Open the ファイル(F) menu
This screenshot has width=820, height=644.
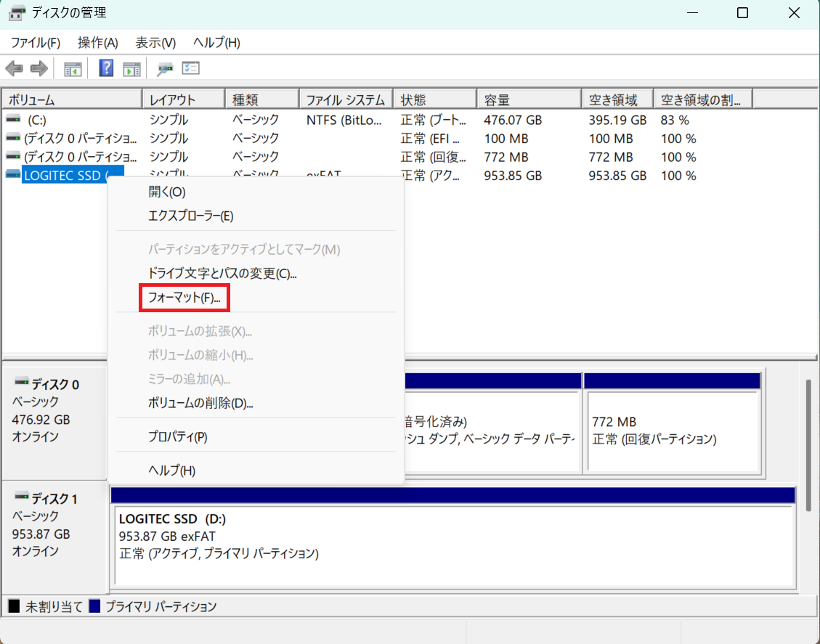[35, 43]
